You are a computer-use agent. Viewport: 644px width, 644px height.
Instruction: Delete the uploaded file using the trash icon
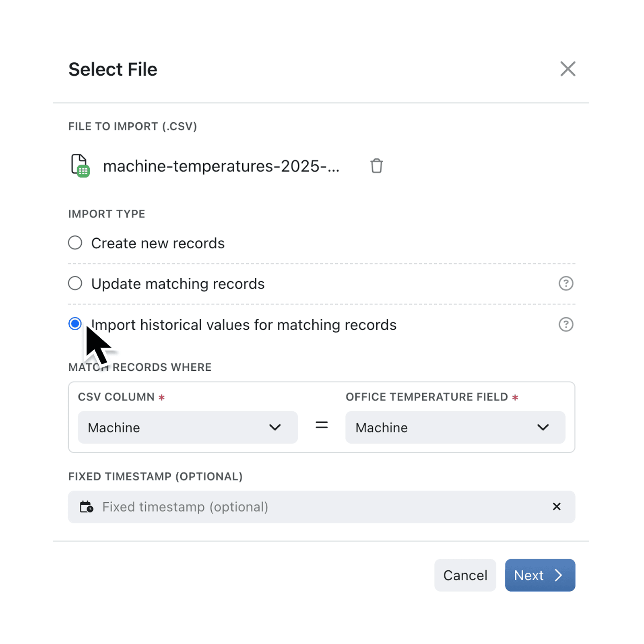(376, 165)
